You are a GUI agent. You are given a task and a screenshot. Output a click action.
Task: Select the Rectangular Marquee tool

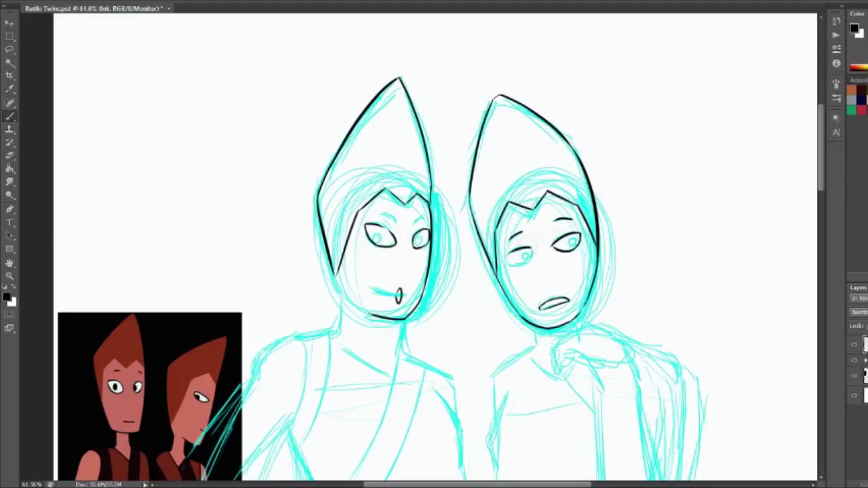[9, 37]
